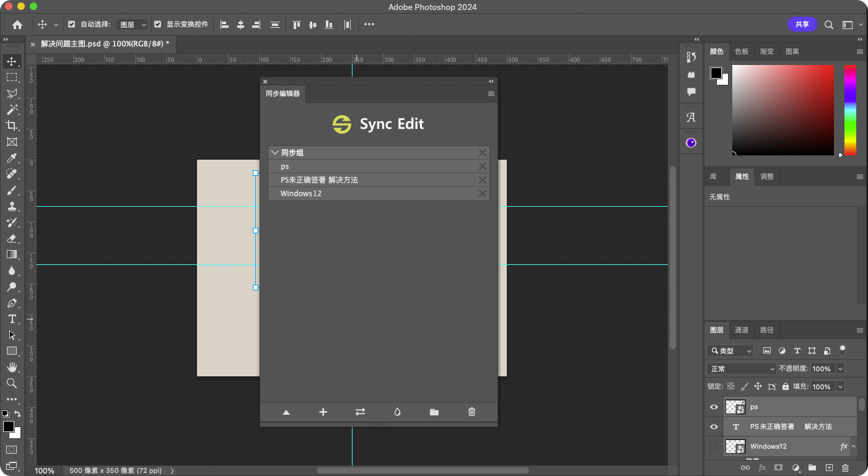Click the 共享 share button
The width and height of the screenshot is (868, 476).
pyautogui.click(x=802, y=24)
